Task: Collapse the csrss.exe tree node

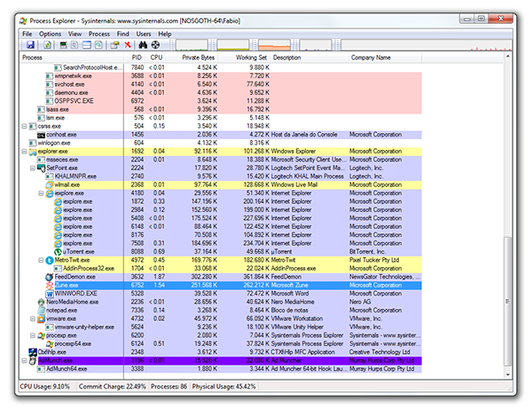Action: pos(25,126)
